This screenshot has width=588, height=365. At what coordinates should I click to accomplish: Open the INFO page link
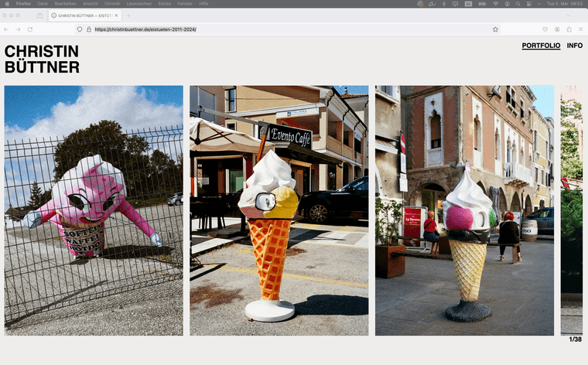(574, 46)
